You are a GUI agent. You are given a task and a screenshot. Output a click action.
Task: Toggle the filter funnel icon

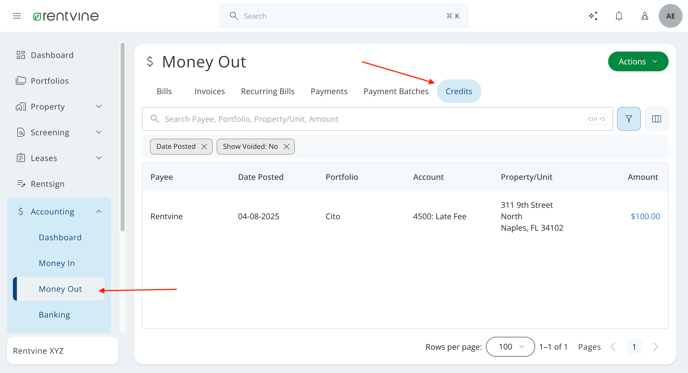[629, 119]
